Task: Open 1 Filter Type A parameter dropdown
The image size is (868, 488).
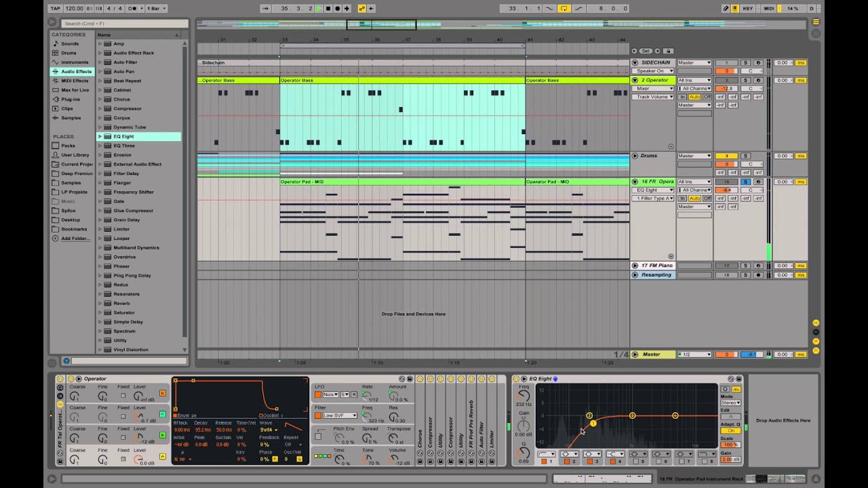Action: (654, 199)
